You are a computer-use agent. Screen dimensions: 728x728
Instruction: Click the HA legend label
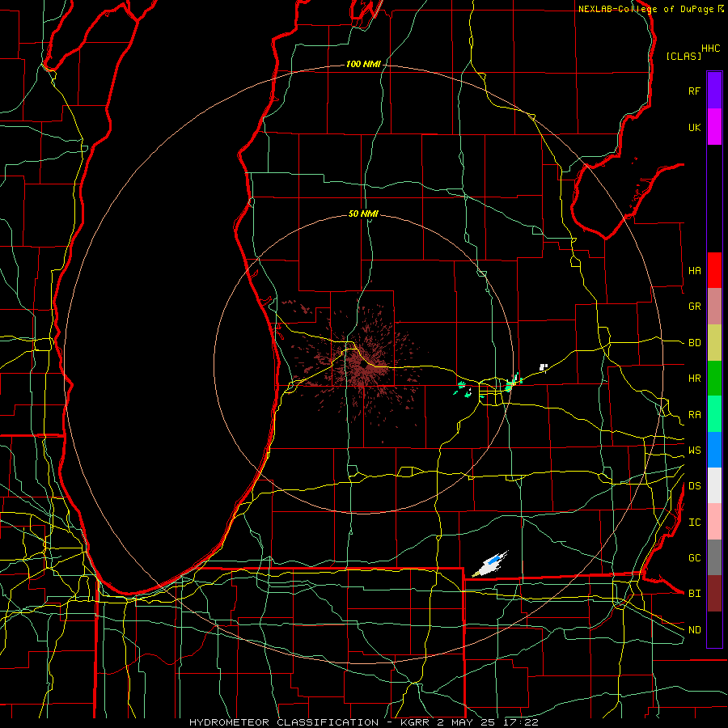coord(694,271)
